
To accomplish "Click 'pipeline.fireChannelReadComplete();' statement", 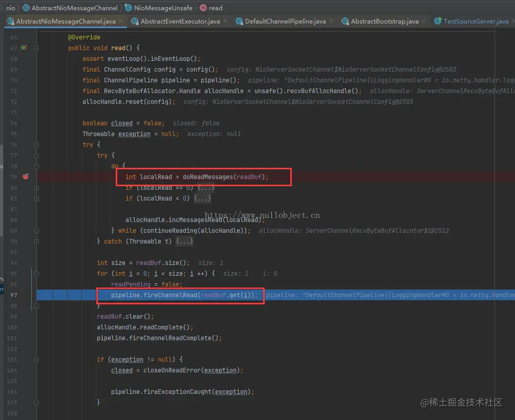I will coord(159,338).
